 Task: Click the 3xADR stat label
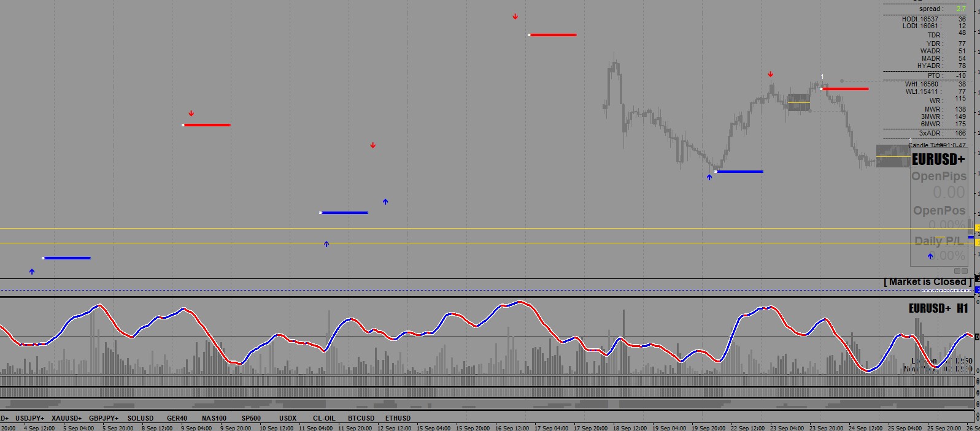[x=930, y=133]
